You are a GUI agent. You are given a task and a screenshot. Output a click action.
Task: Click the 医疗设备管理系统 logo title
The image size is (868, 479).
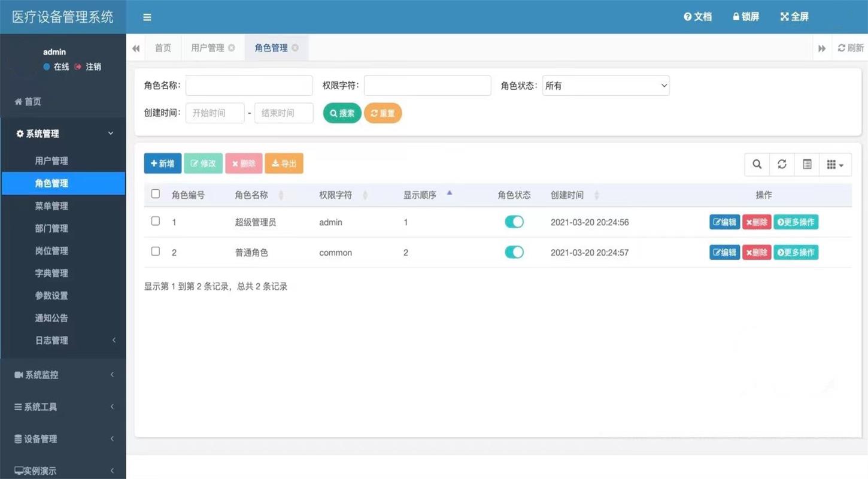(63, 17)
